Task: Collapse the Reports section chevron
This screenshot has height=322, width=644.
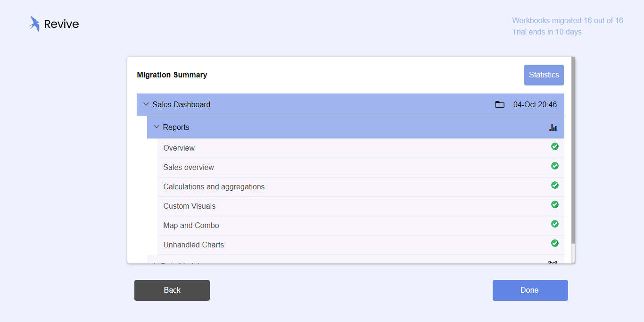Action: [x=157, y=127]
